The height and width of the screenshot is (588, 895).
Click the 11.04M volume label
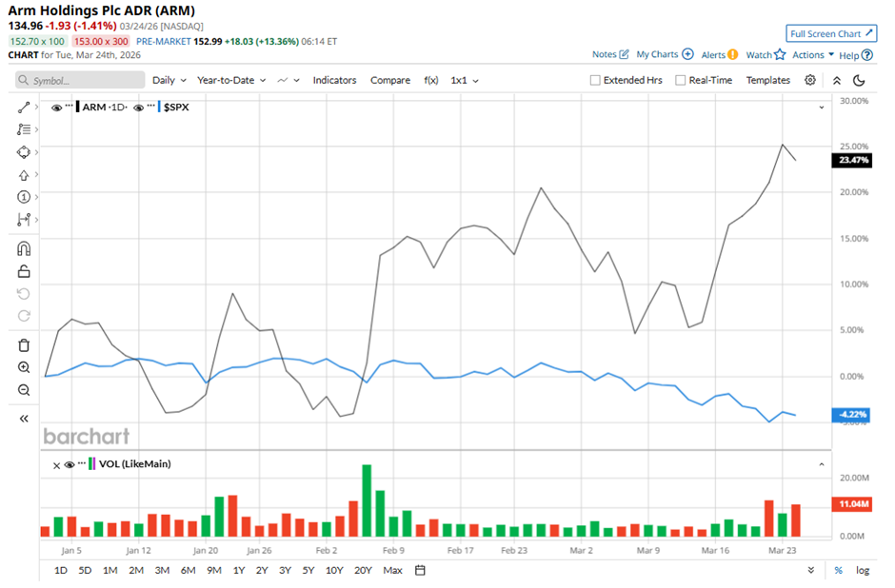pyautogui.click(x=852, y=504)
